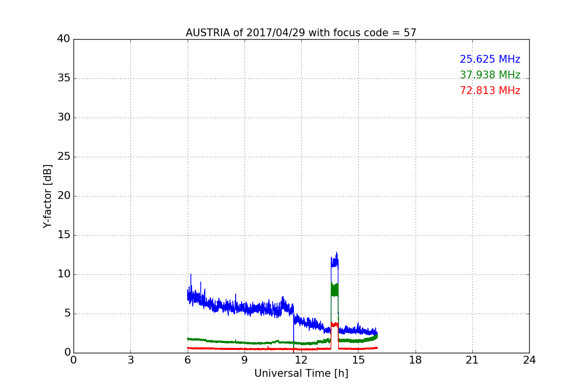
Task: Click x-axis tick label '0'
Action: pos(73,360)
